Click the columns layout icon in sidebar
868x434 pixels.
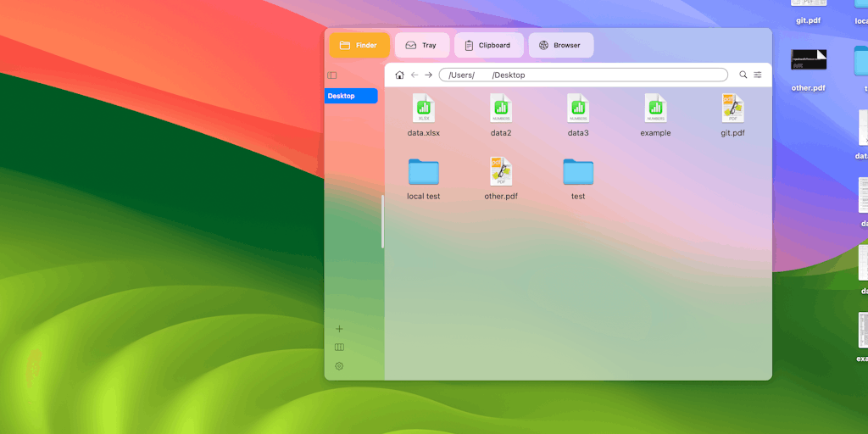339,347
